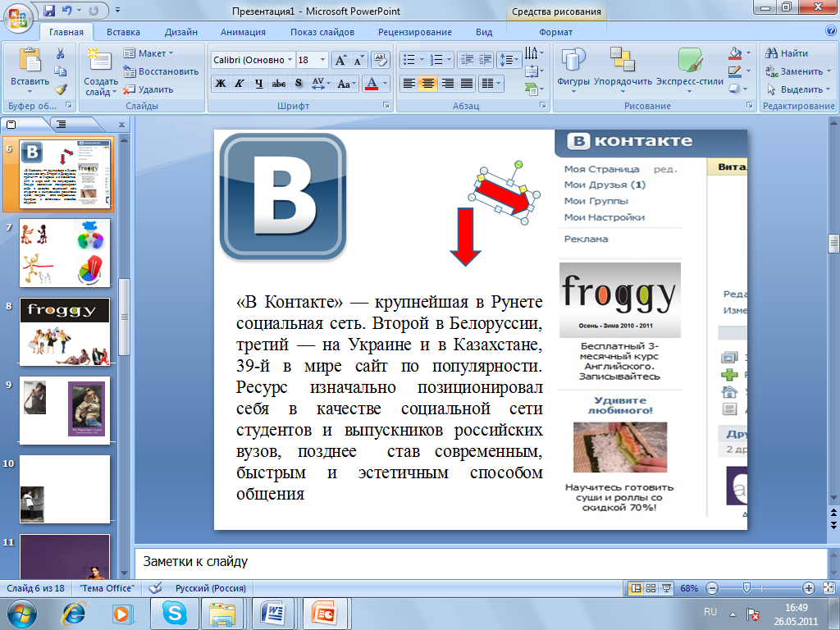Click the Office button logo
This screenshot has height=630, width=840.
[x=18, y=18]
